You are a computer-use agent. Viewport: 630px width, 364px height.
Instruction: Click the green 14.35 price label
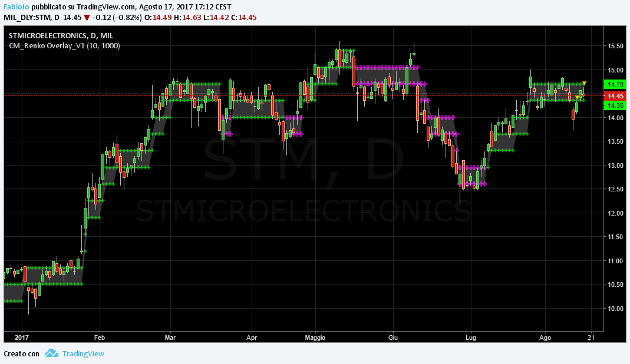coord(615,105)
